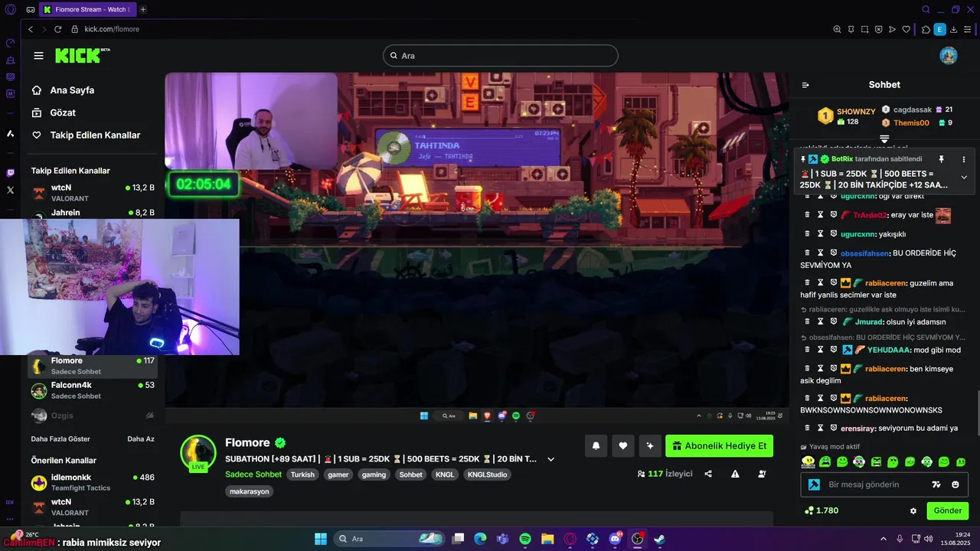Select the Turkish tag
This screenshot has width=980, height=551.
302,474
